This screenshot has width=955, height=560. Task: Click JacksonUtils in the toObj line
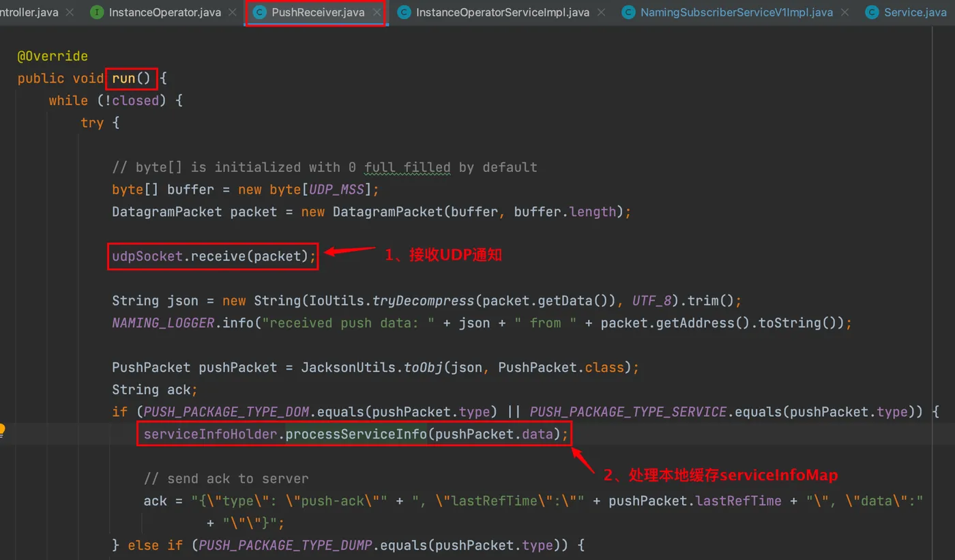tap(349, 368)
